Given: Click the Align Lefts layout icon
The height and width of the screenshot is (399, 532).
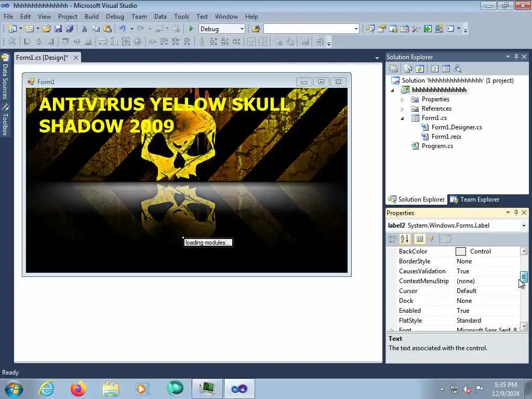Looking at the screenshot, I should pos(27,42).
